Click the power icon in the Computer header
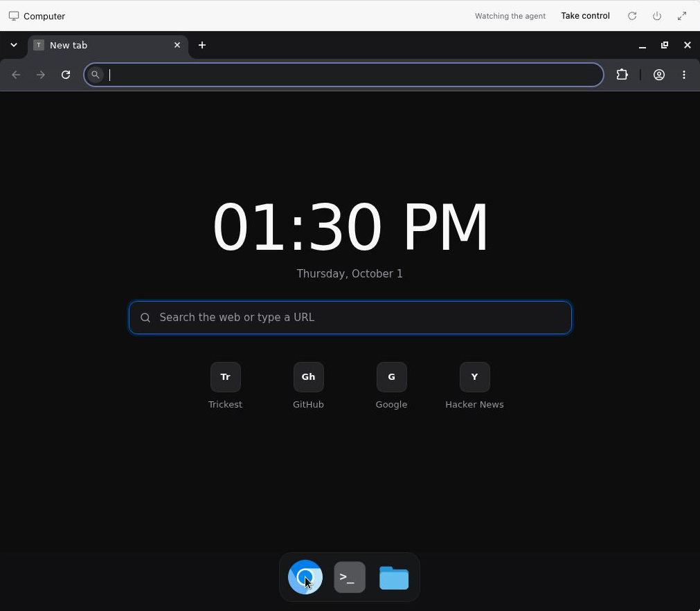 656,16
